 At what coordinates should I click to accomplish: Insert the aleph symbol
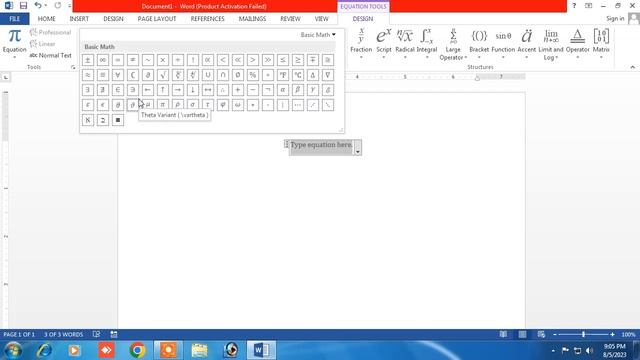(88, 120)
